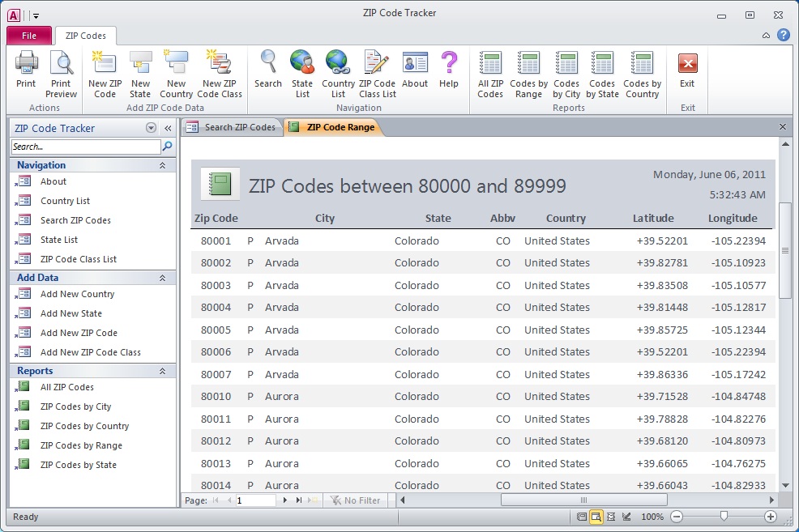This screenshot has width=799, height=532.
Task: Open State List from the ribbon
Action: click(302, 62)
